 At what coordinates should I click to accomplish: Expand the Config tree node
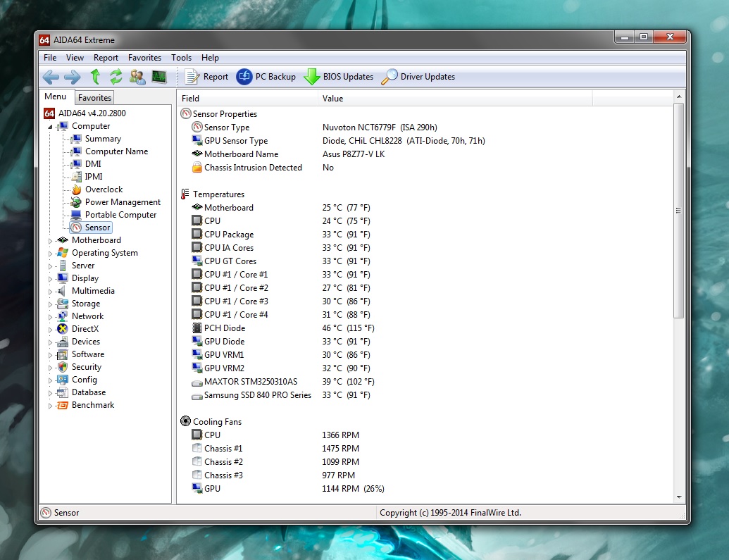coord(50,380)
